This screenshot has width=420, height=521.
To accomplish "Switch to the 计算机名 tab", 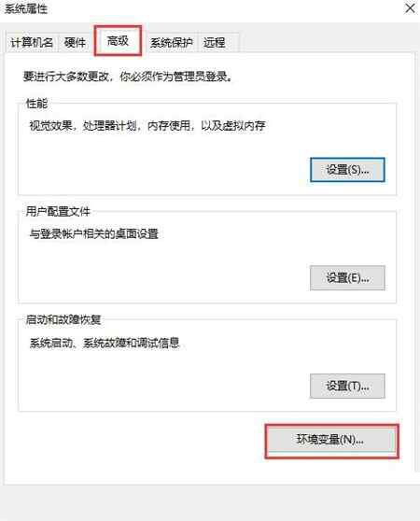I will click(32, 43).
